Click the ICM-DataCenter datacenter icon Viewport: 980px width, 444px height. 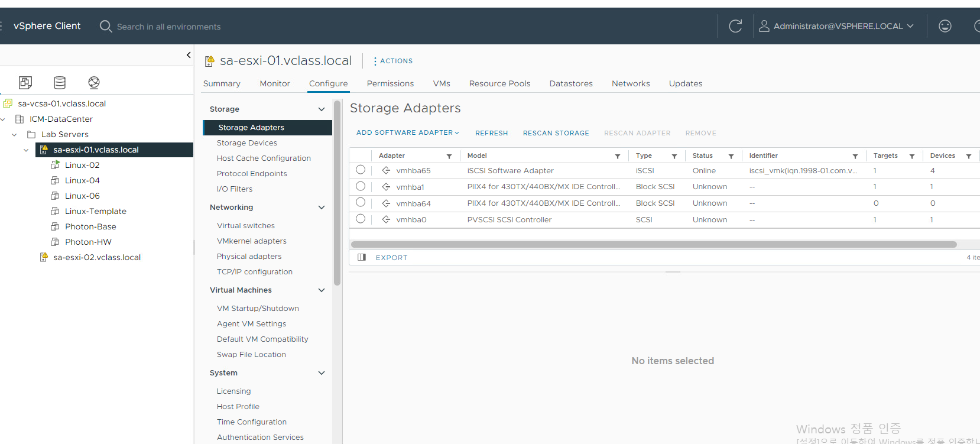[x=20, y=119]
